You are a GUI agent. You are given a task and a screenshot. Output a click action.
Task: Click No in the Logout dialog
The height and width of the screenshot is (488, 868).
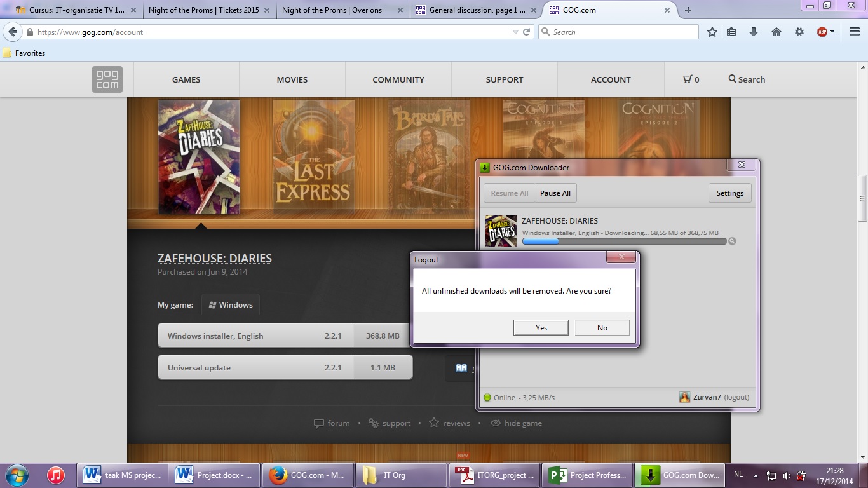click(602, 327)
